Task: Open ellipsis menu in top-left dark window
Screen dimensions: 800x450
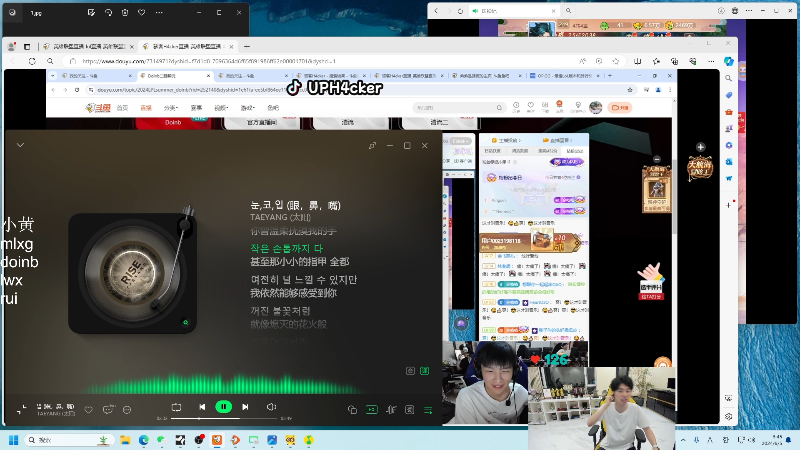Action: pyautogui.click(x=159, y=12)
